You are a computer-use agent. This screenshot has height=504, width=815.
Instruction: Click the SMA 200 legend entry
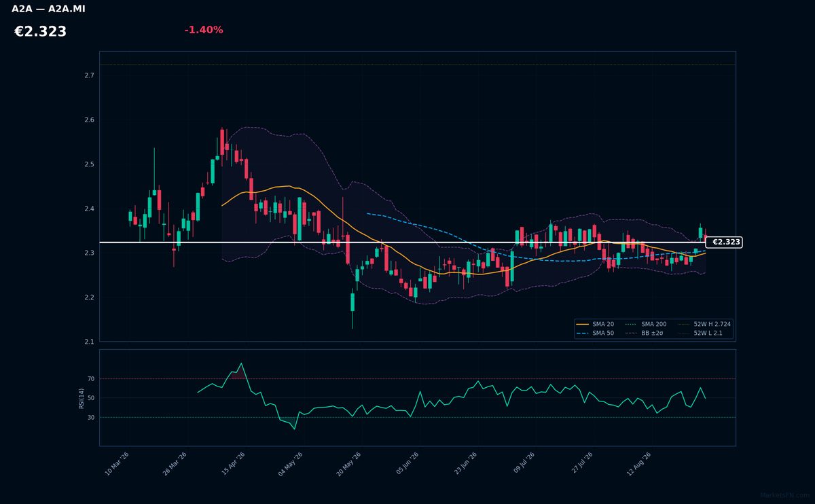tap(646, 324)
